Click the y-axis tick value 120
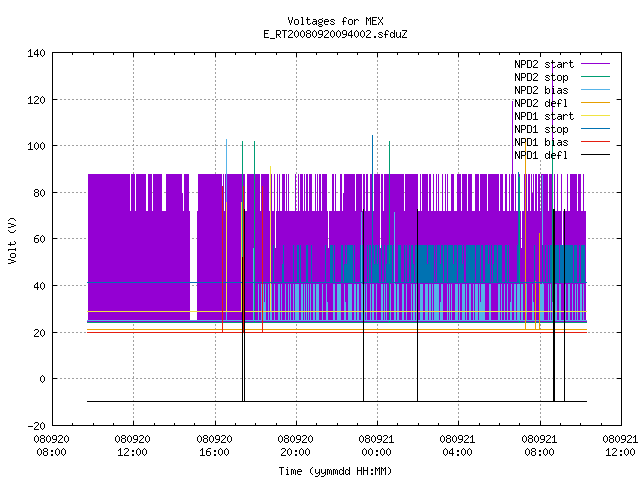 coord(36,100)
